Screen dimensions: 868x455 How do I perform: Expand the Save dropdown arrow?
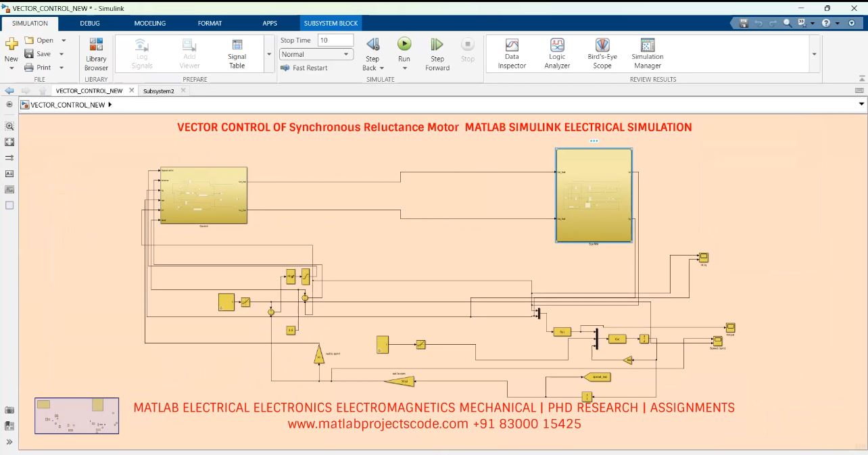click(62, 54)
